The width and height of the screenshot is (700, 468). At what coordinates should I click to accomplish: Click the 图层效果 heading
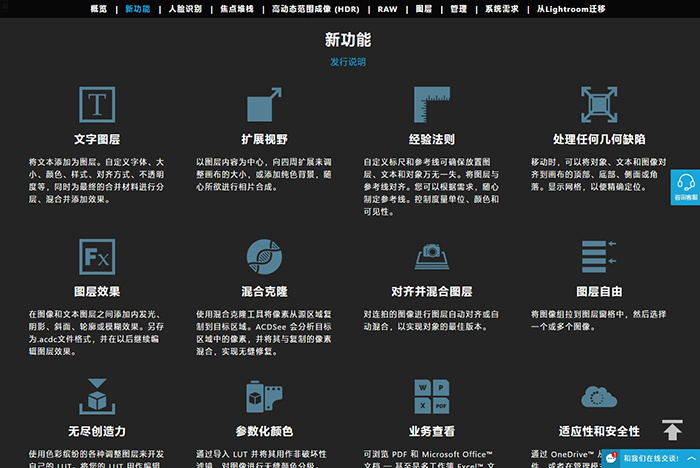tap(97, 292)
